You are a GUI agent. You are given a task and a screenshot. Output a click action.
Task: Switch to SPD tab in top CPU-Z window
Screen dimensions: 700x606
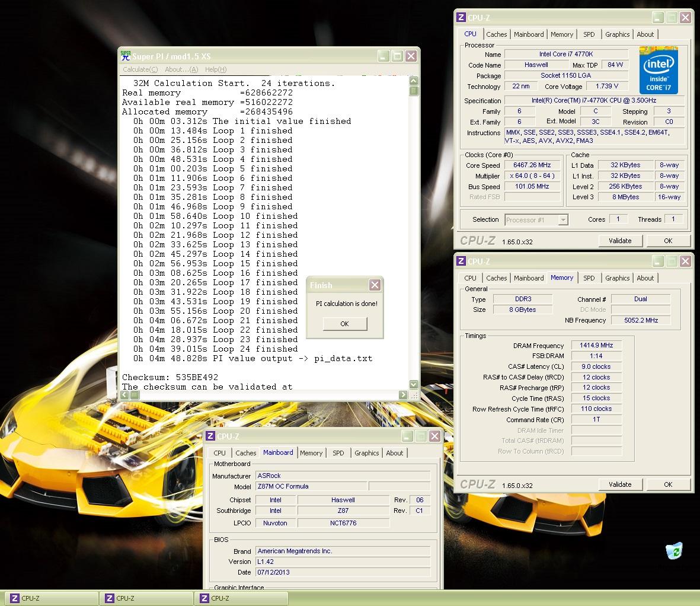pos(589,34)
